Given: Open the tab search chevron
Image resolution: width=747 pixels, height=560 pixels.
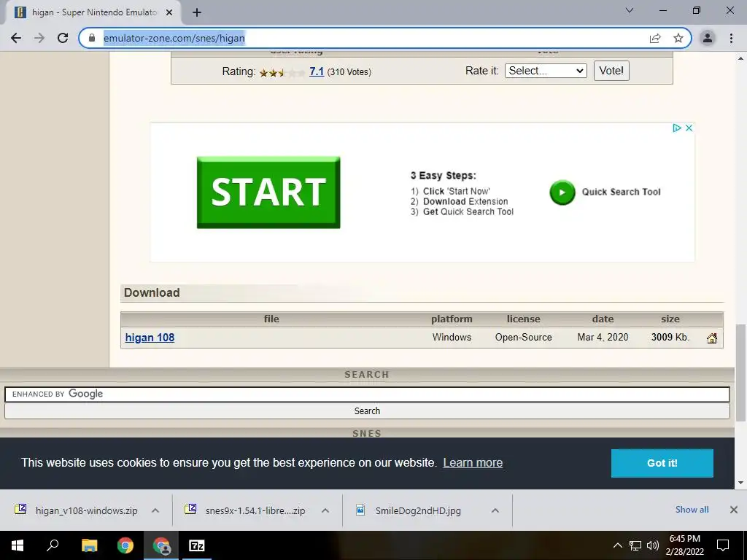Looking at the screenshot, I should point(630,10).
